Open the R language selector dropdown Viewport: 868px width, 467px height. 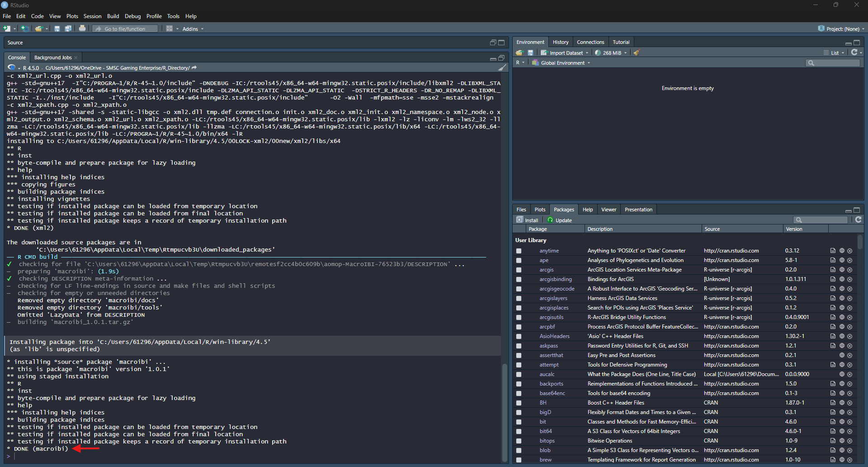click(x=520, y=63)
